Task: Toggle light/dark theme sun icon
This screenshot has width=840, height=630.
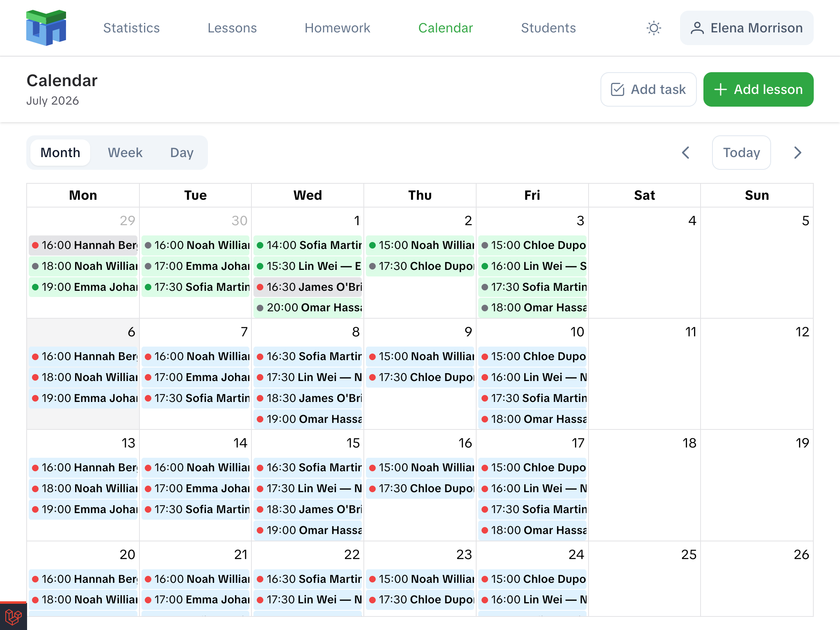Action: tap(653, 28)
